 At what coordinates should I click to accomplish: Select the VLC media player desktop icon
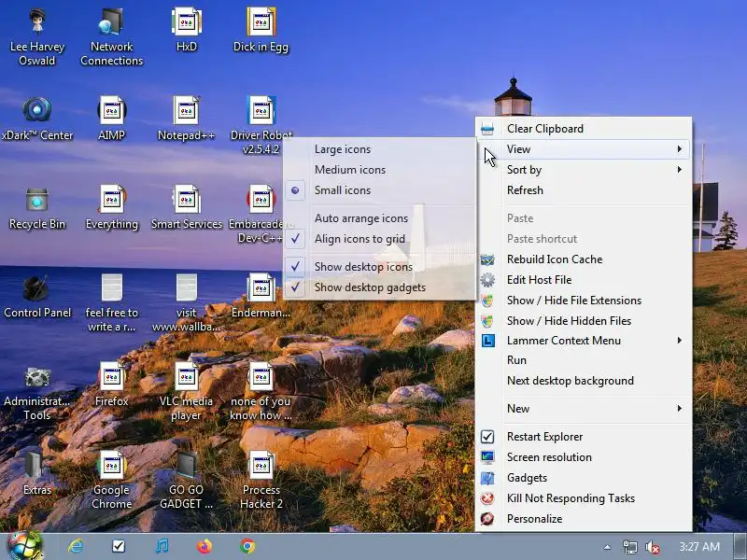(186, 391)
